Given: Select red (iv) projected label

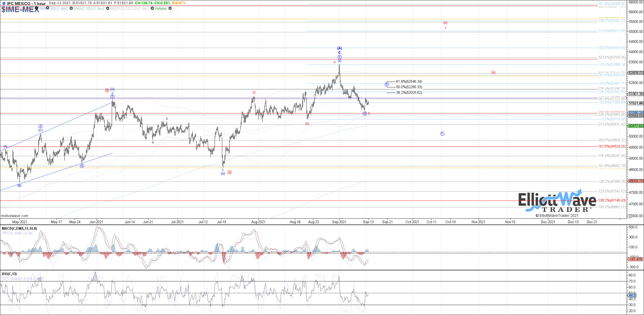Looking at the screenshot, I should [493, 72].
